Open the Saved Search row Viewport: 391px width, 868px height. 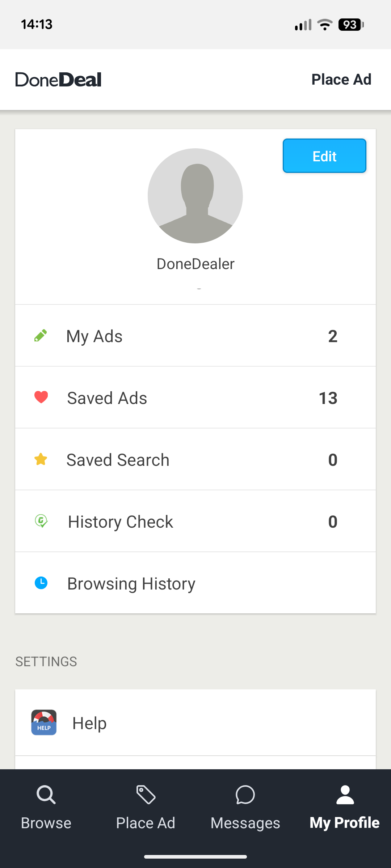pos(195,460)
